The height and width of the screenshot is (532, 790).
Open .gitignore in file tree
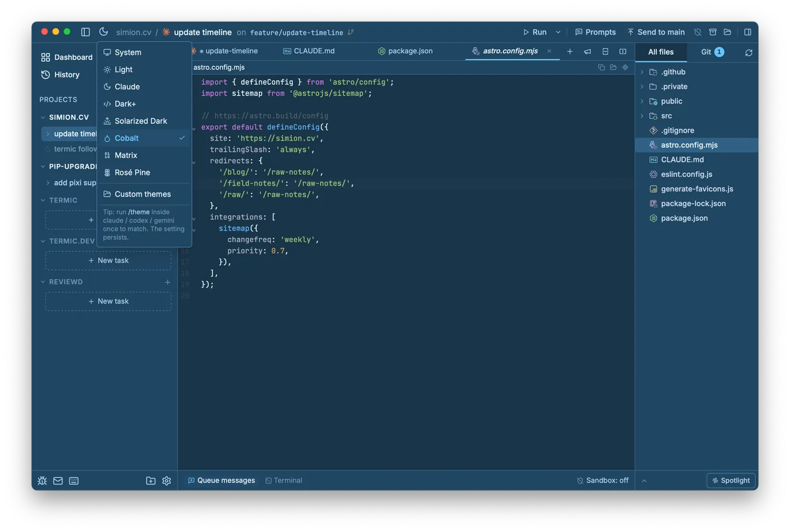coord(697,130)
